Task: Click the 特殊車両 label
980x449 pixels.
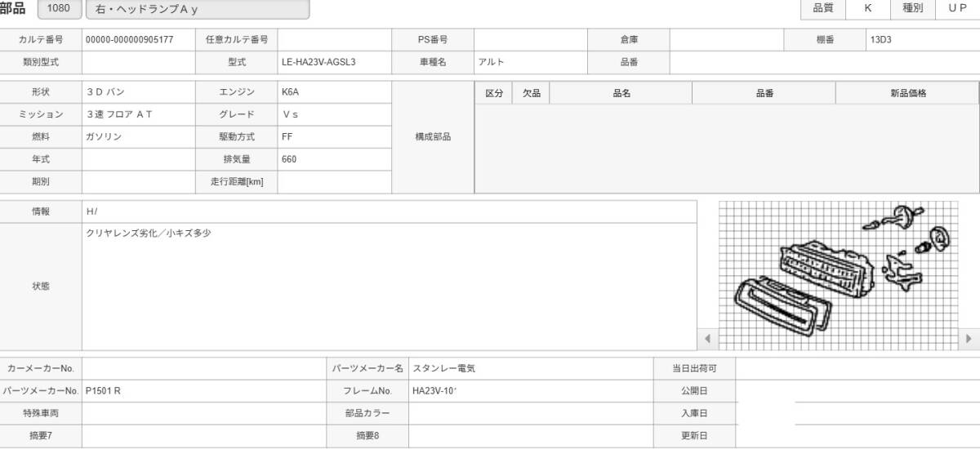Action: [41, 413]
